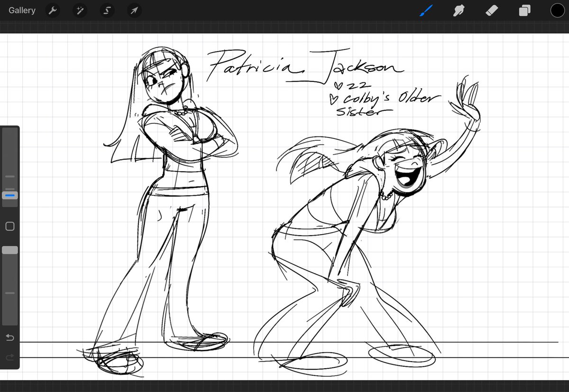Adjust the brush size slider

coord(9,195)
